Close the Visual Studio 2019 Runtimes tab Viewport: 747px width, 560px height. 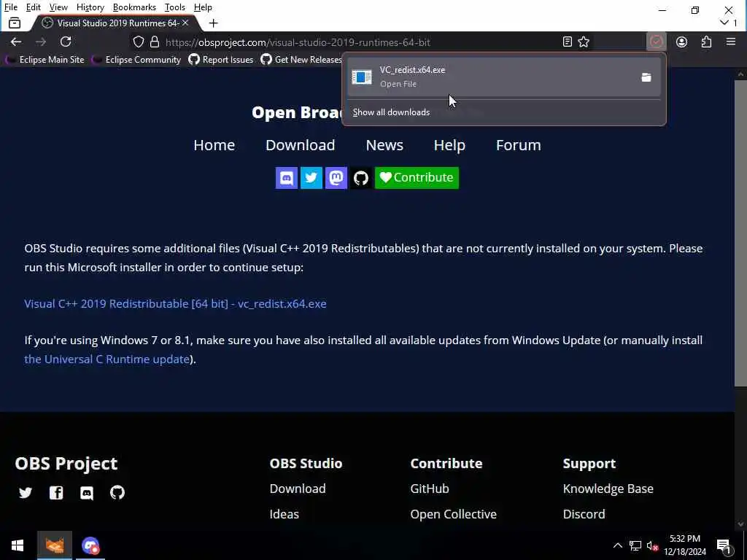[185, 23]
